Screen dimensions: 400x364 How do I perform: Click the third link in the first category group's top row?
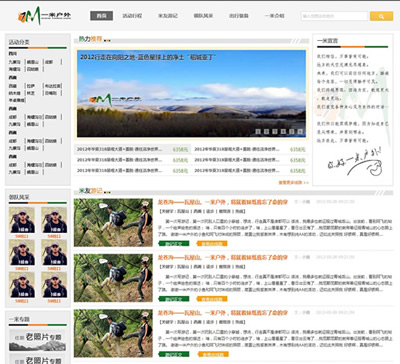49,62
